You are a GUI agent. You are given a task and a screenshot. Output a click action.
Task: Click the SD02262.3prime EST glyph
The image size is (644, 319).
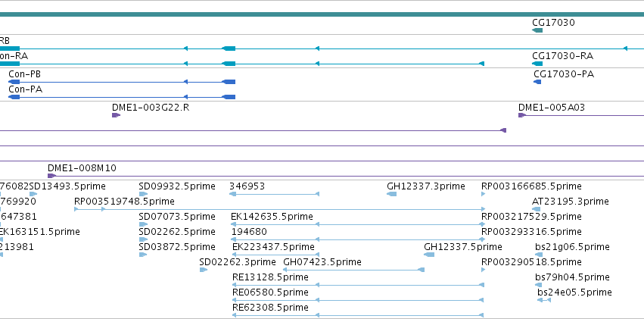click(204, 270)
